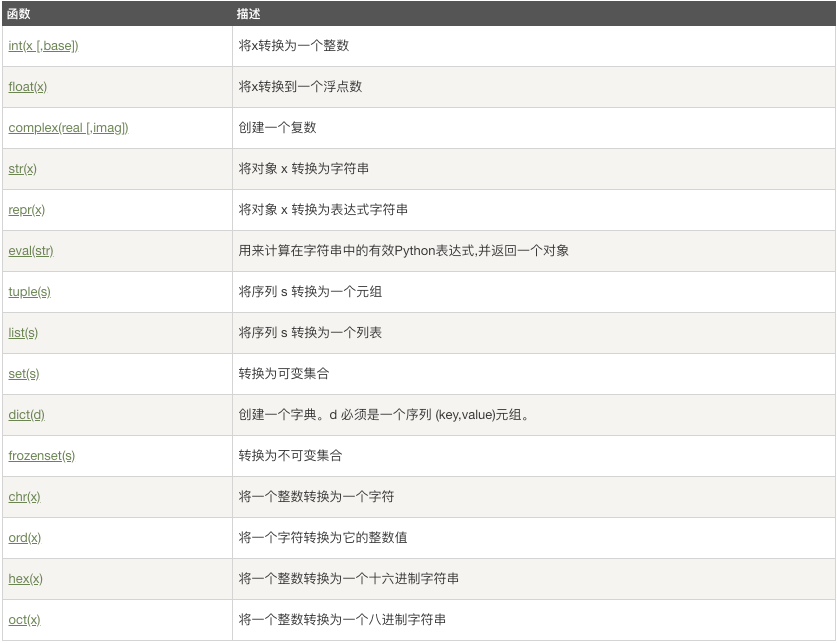This screenshot has height=643, width=837.
Task: Click the complex(real [,imag]) link
Action: click(x=68, y=128)
